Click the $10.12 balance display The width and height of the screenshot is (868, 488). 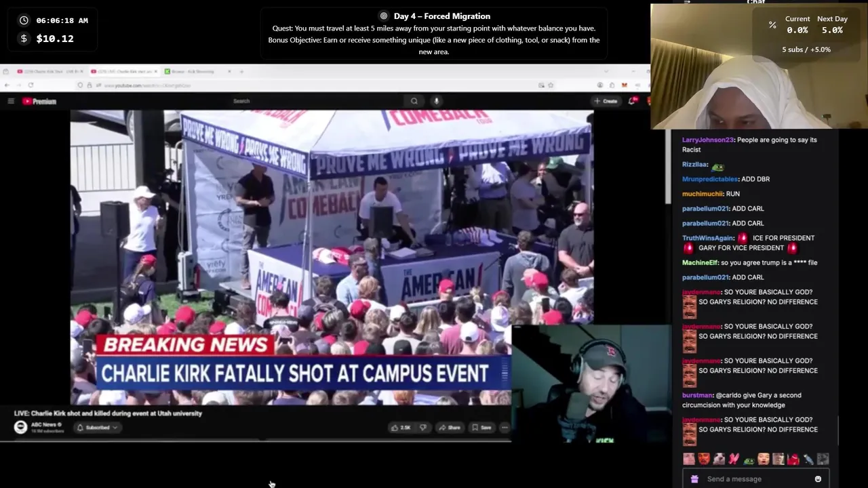tap(55, 39)
